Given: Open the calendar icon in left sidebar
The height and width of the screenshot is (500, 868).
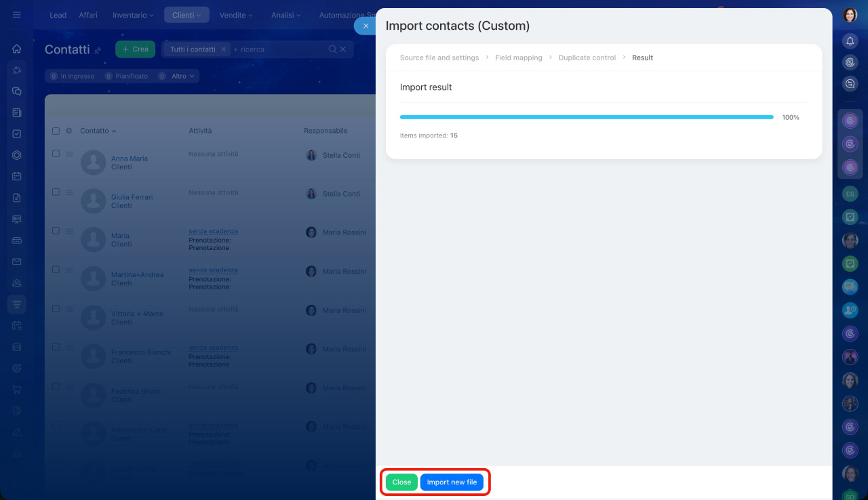Looking at the screenshot, I should pos(17,176).
